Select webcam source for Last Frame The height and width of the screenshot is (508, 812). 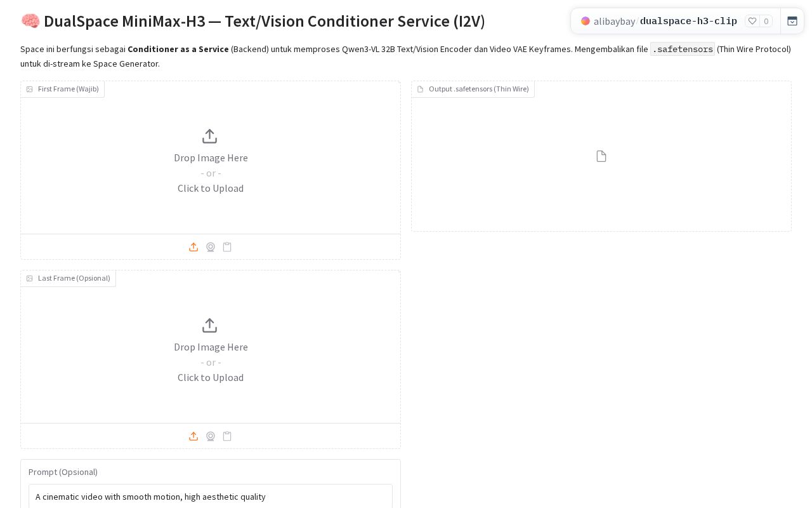point(211,436)
